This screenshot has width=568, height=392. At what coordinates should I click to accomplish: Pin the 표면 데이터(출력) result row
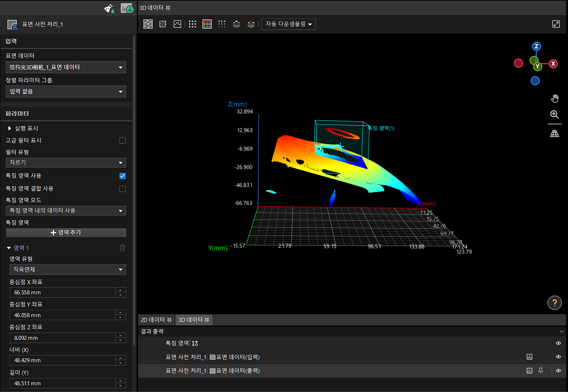[x=541, y=371]
